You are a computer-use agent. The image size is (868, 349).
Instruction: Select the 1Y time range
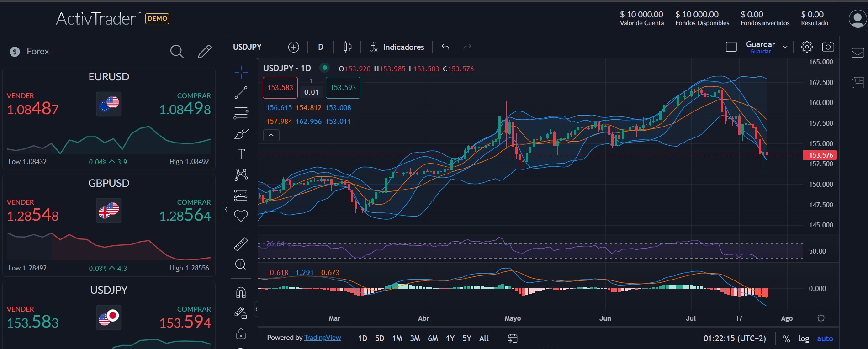pos(450,338)
